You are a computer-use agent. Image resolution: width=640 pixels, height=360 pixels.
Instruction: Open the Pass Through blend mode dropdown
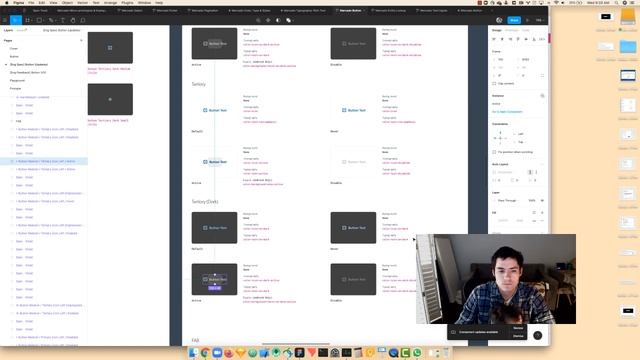[x=507, y=200]
